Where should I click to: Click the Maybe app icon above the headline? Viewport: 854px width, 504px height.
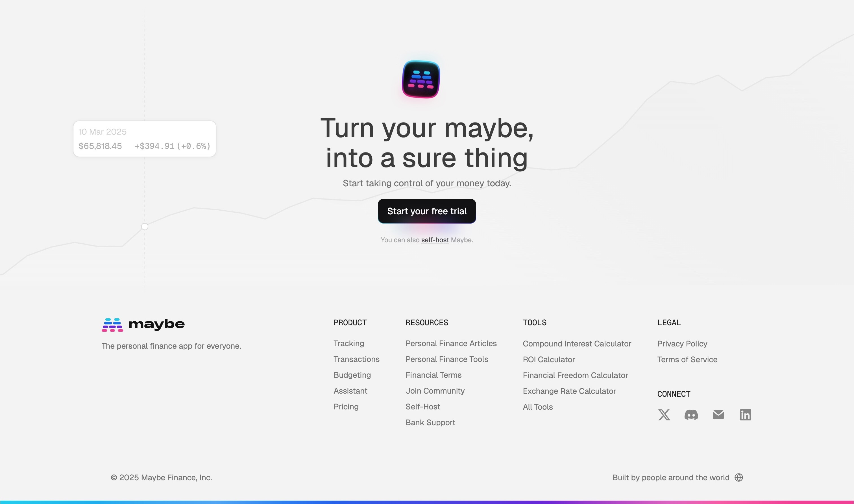pyautogui.click(x=421, y=79)
